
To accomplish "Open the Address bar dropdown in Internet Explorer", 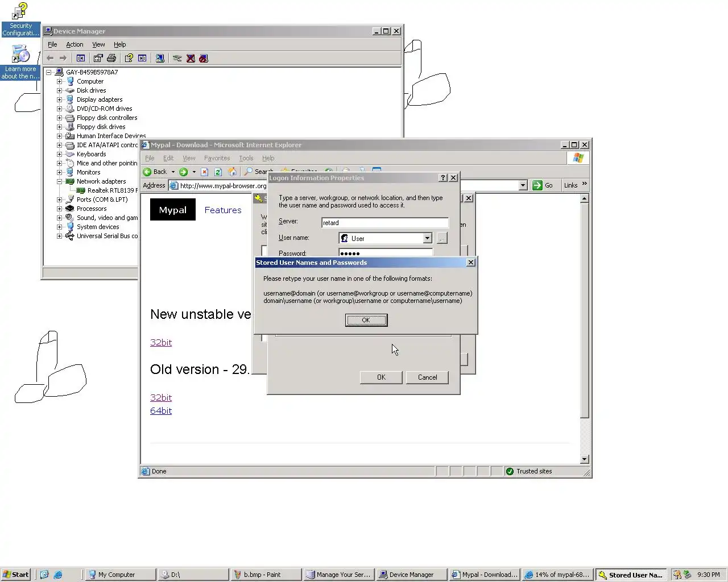I will (523, 185).
